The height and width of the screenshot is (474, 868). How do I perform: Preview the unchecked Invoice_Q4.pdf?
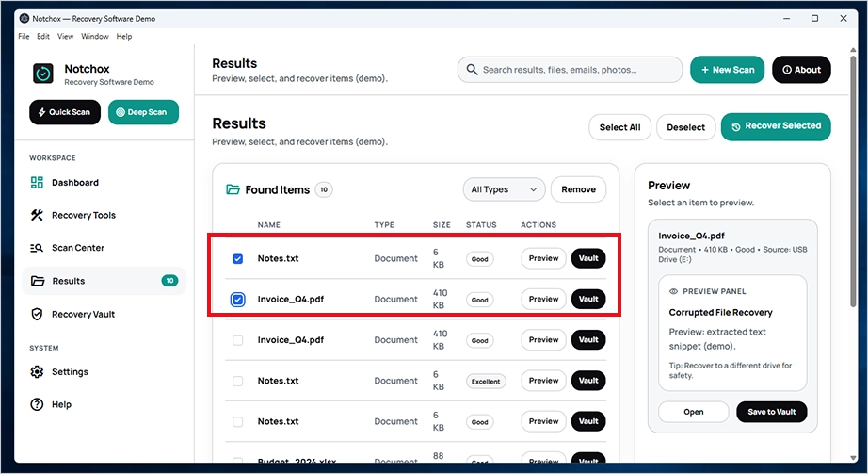point(543,340)
